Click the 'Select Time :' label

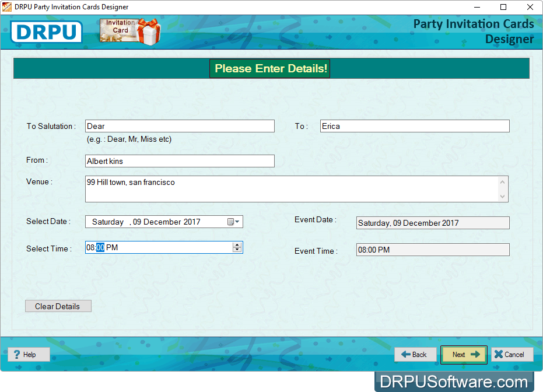(x=49, y=249)
